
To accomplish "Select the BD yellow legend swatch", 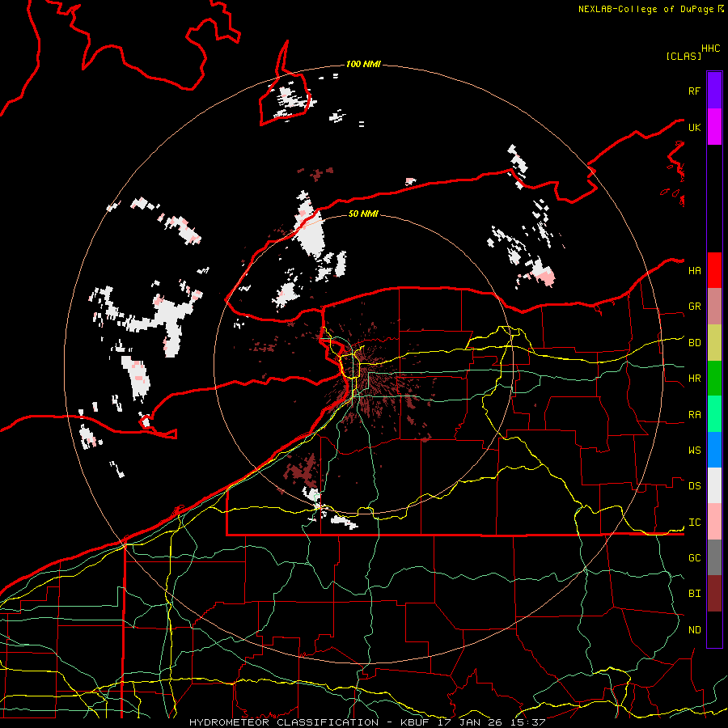I will click(714, 343).
